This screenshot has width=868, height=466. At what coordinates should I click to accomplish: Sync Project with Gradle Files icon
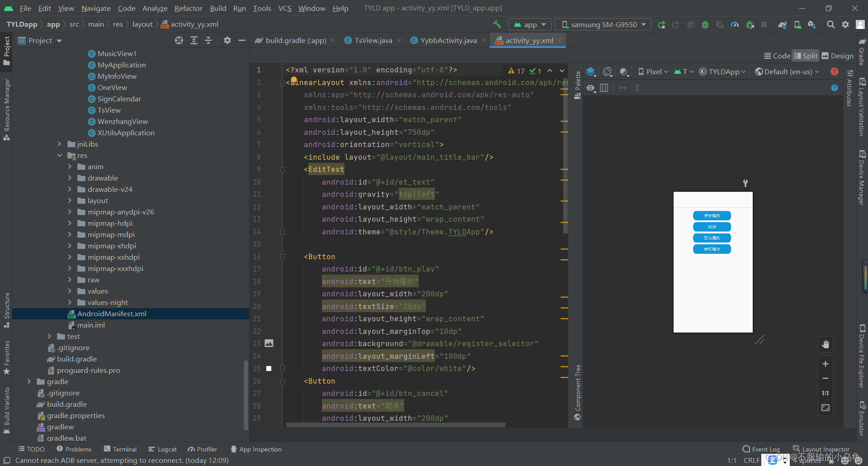783,25
